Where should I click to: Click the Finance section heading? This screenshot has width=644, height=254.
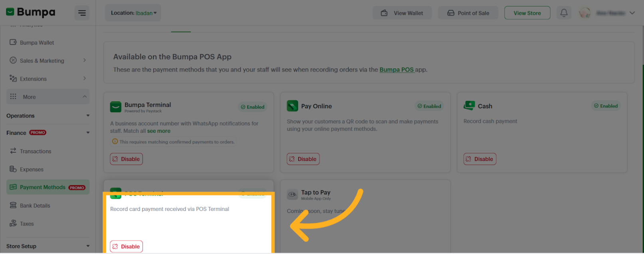(16, 133)
